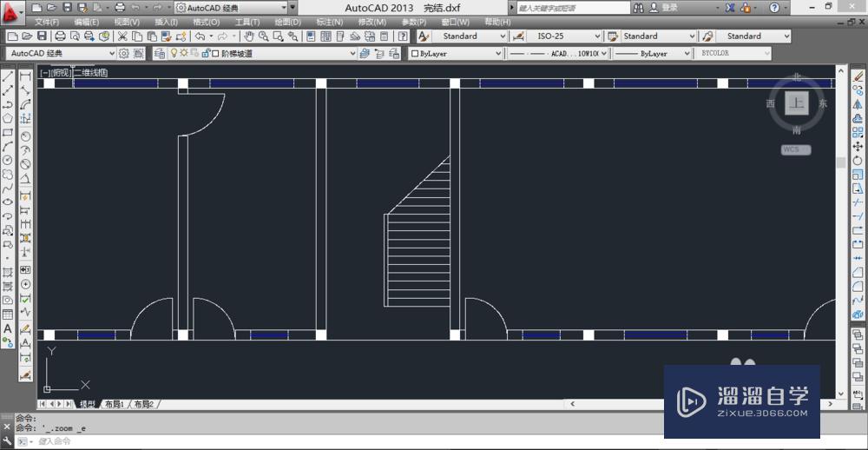Select the Multiline Text tool
868x450 pixels.
point(8,329)
